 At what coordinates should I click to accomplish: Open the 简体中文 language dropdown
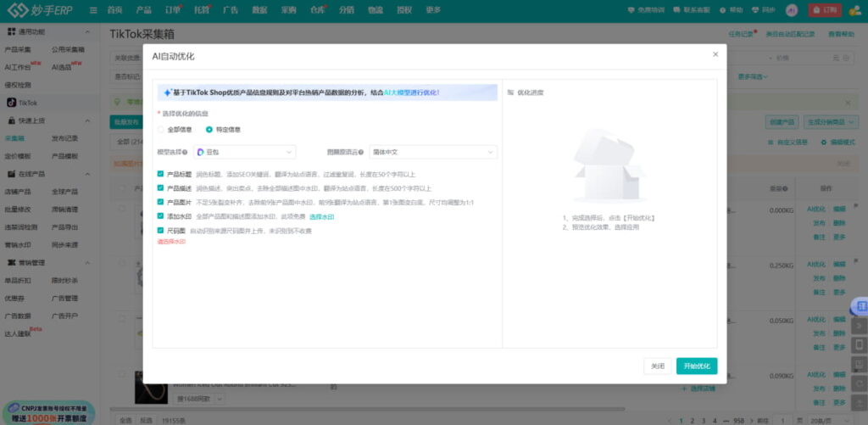point(433,153)
